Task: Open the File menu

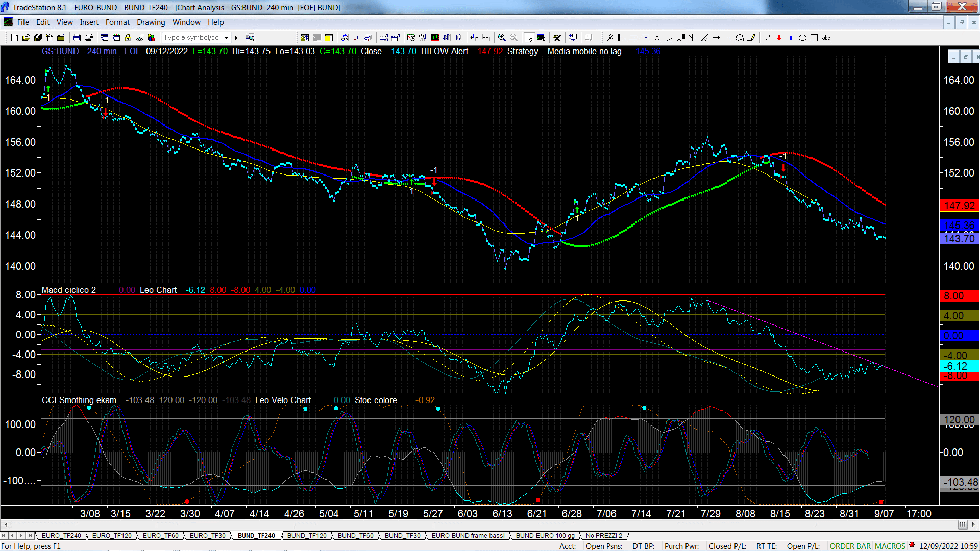Action: pos(23,22)
